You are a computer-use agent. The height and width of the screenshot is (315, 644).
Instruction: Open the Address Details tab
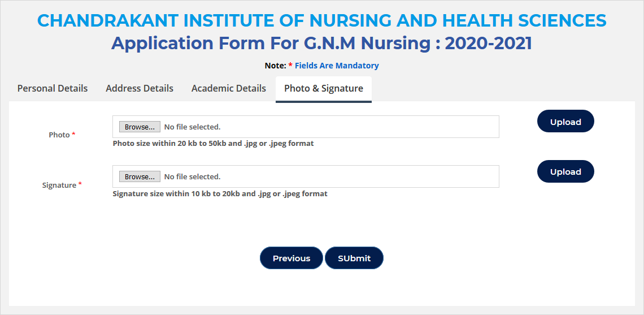pyautogui.click(x=140, y=88)
